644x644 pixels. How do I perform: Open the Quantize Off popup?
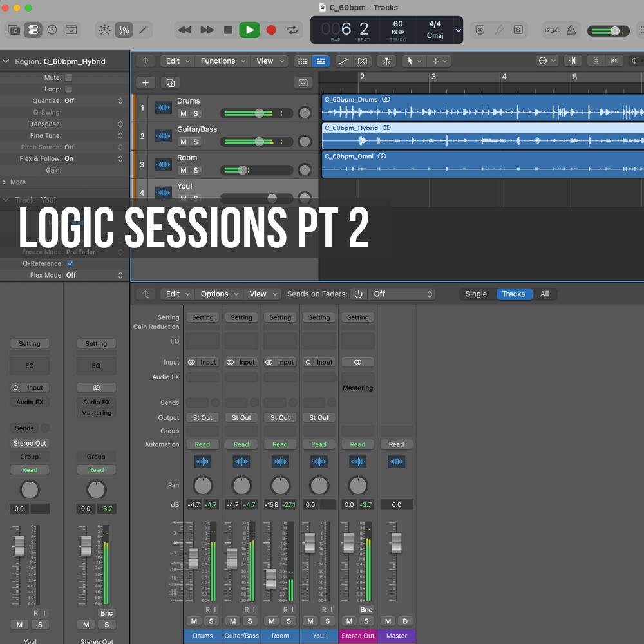coord(93,100)
